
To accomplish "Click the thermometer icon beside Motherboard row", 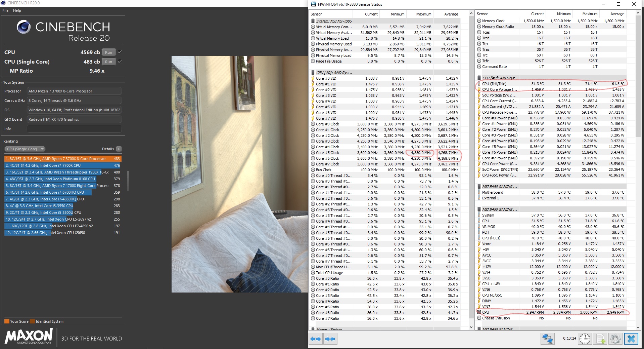I will pos(479,192).
